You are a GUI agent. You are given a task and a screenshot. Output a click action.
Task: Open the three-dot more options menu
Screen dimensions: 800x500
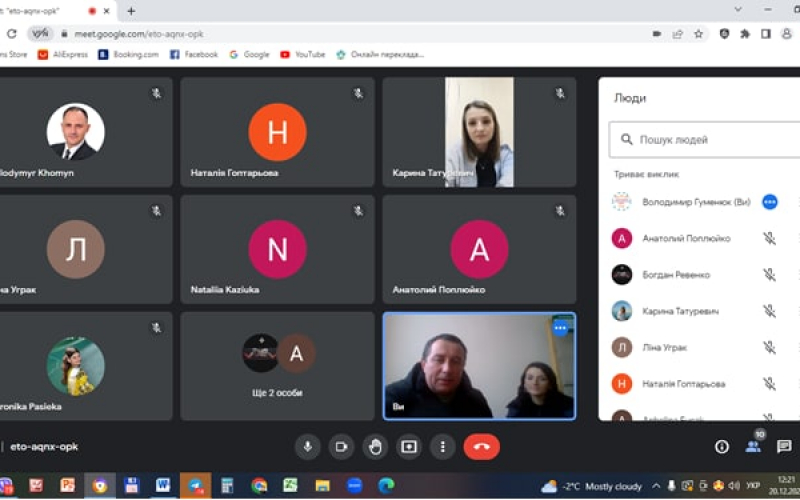pos(442,447)
